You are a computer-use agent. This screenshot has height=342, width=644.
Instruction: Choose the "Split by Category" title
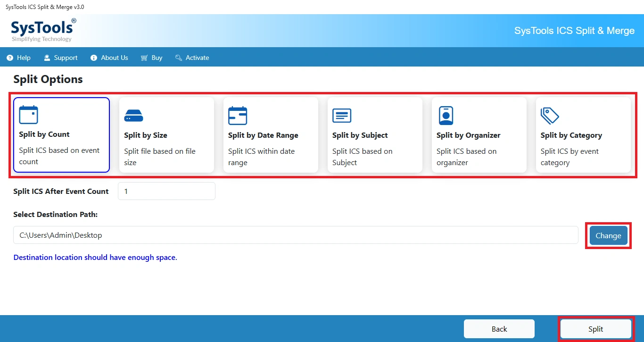[571, 135]
